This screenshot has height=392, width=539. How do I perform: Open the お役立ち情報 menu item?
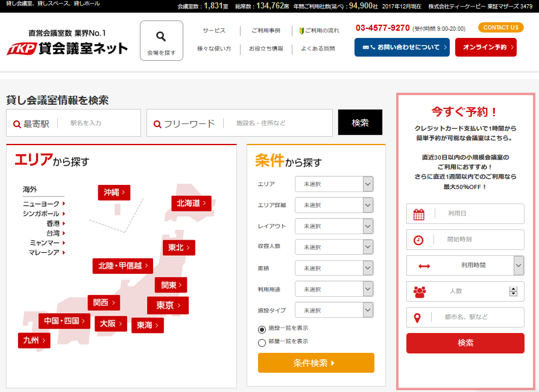(266, 49)
